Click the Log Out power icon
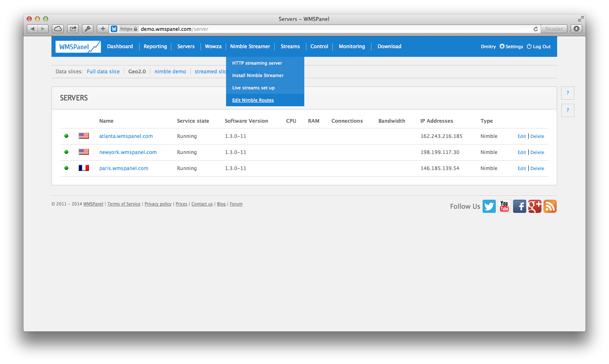609x364 pixels. (528, 47)
